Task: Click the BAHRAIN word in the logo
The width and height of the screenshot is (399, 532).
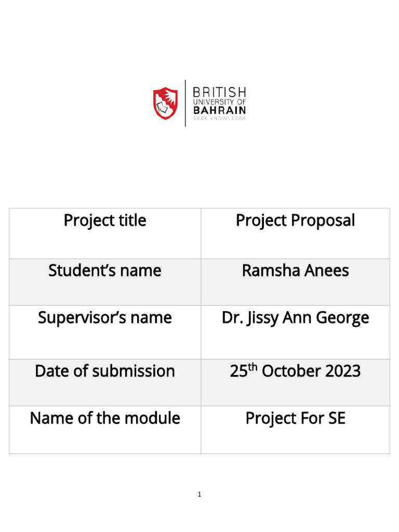Action: pyautogui.click(x=219, y=110)
